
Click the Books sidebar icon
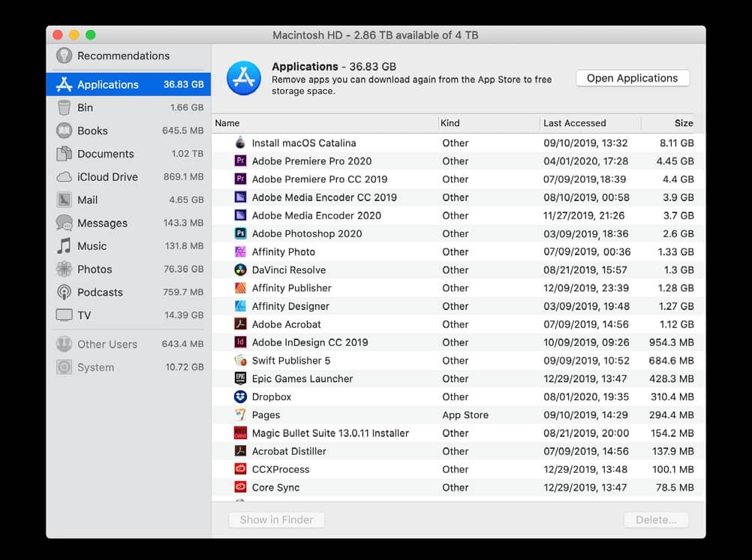[64, 131]
